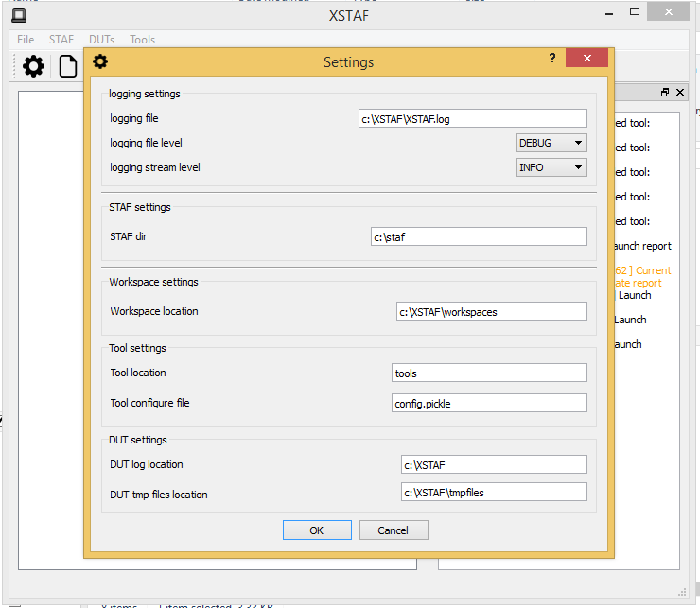Close the docked side panel
This screenshot has height=608, width=700.
tap(680, 93)
